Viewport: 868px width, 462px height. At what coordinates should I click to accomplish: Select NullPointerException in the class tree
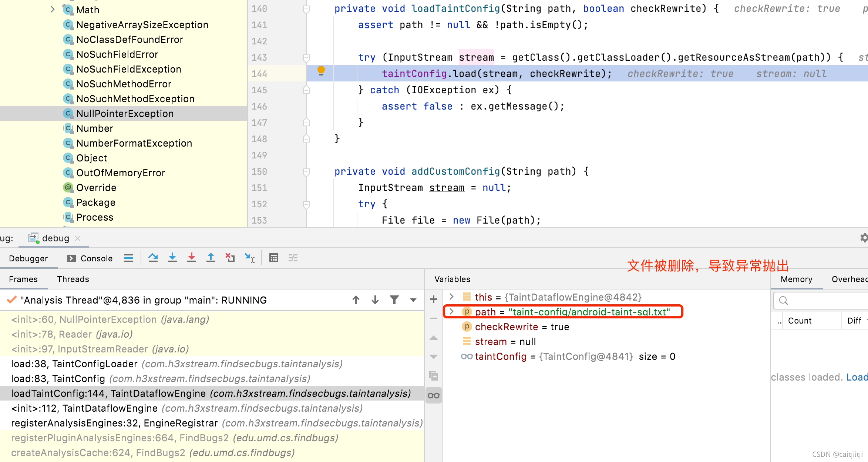click(124, 113)
